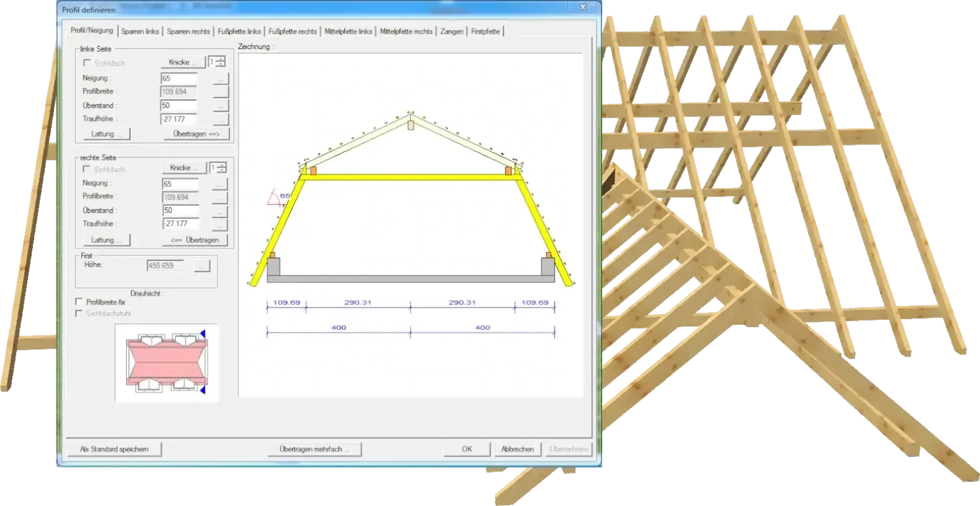980x506 pixels.
Task: Focus the Profilbreite field in rechte Seite
Action: coord(180,197)
